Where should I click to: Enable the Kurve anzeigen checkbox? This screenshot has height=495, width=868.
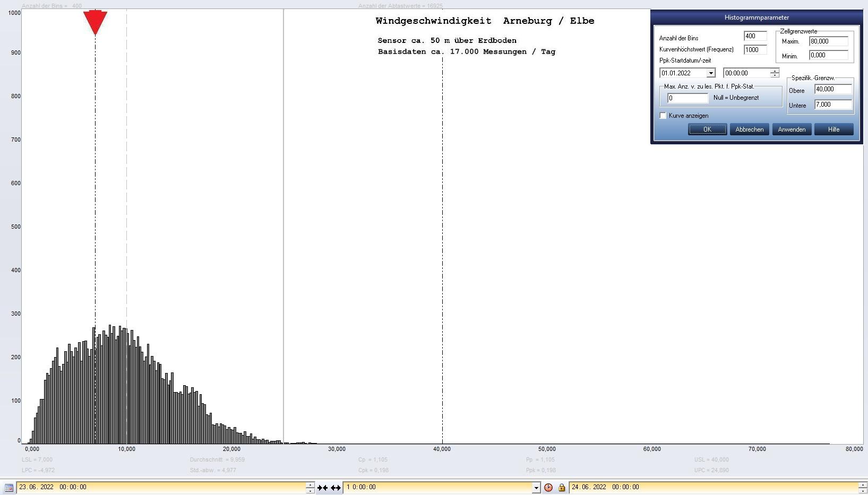tap(663, 116)
